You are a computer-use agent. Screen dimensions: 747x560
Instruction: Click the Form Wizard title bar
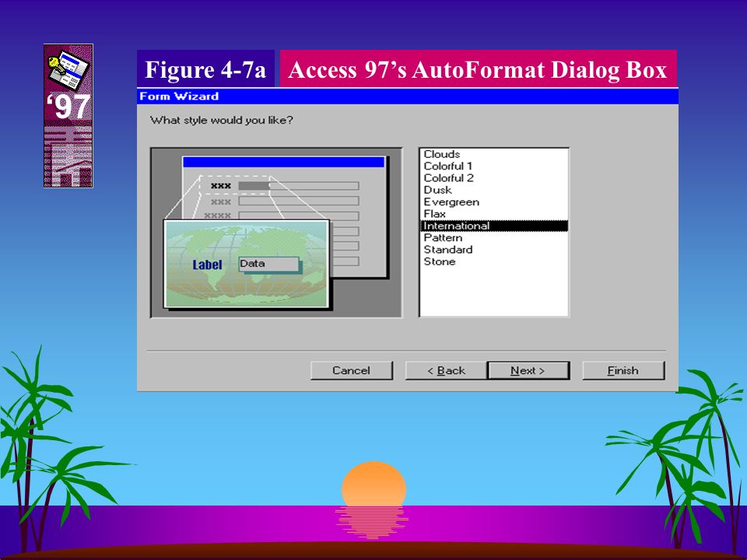click(x=407, y=96)
